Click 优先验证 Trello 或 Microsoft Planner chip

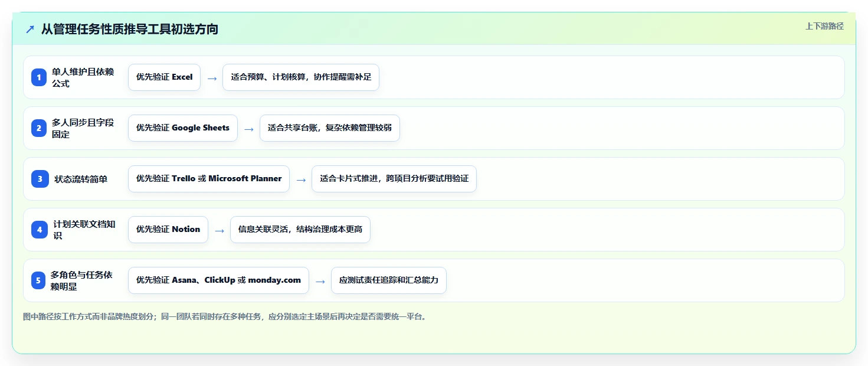click(x=209, y=179)
